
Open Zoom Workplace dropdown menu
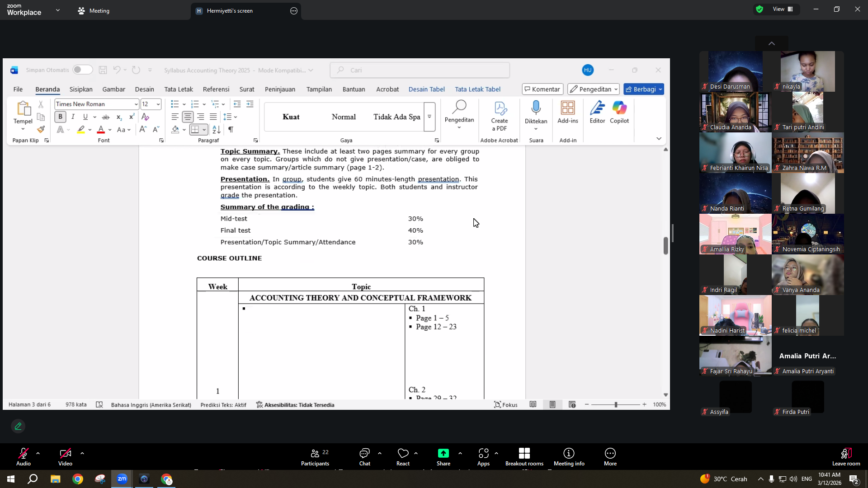point(58,10)
